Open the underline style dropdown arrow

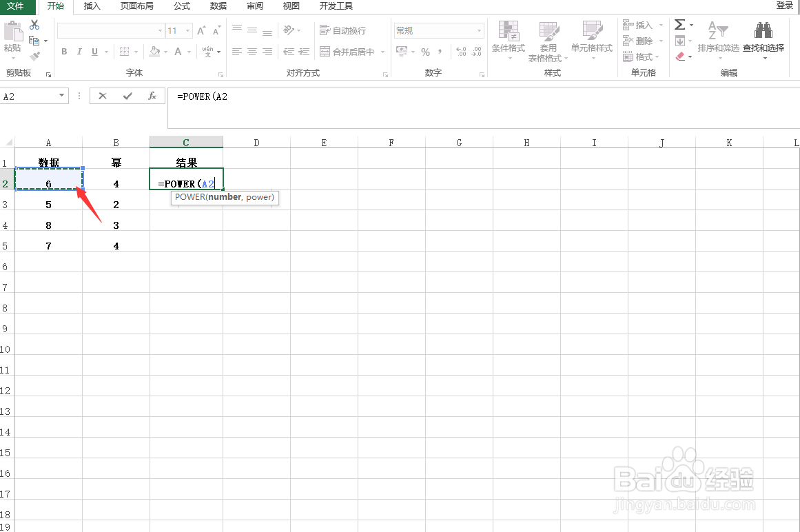[106, 52]
